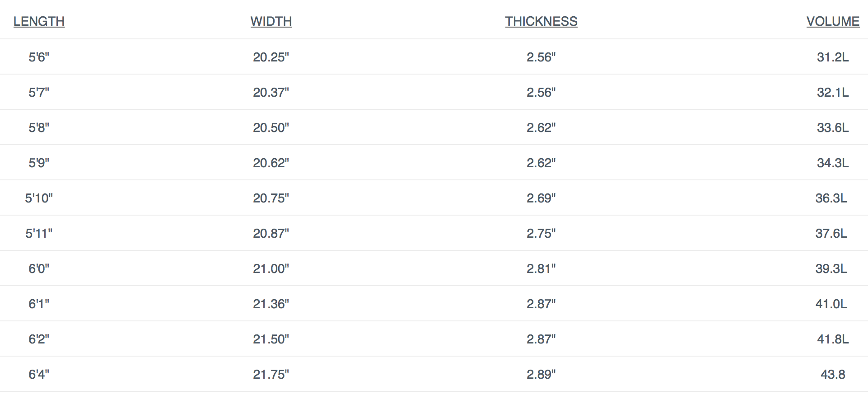Select the 41.8L volume cell
The width and height of the screenshot is (868, 395).
pyautogui.click(x=833, y=339)
